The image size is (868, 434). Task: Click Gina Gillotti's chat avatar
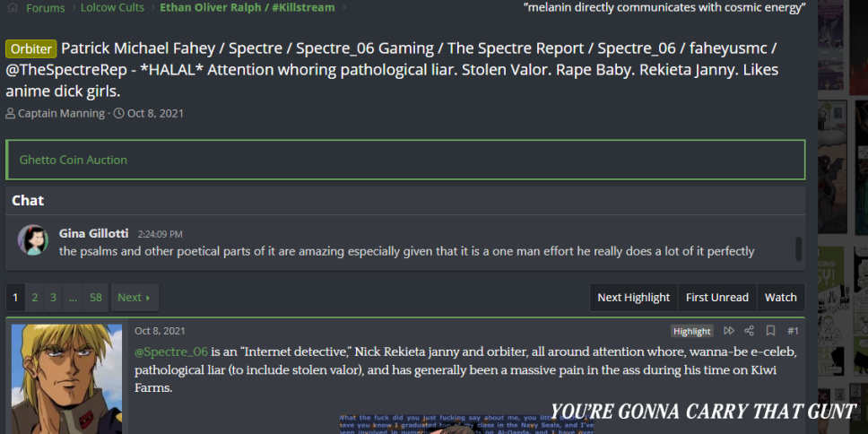click(33, 240)
